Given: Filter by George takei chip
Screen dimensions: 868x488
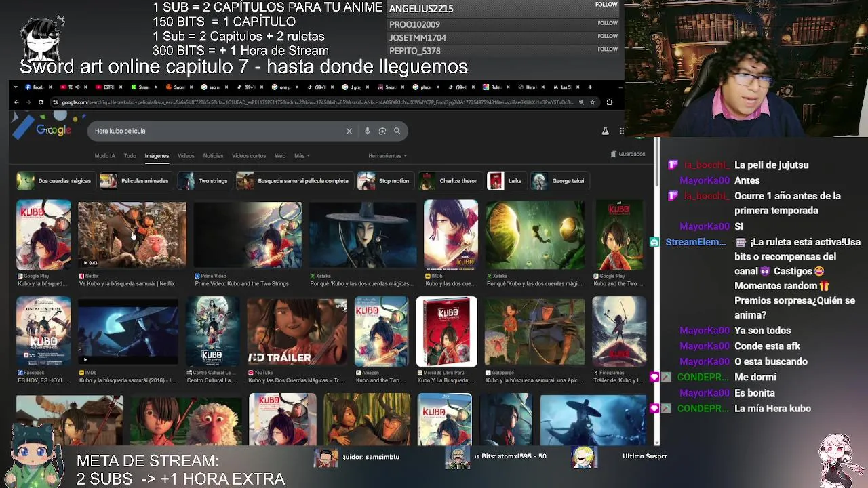Looking at the screenshot, I should (x=559, y=181).
